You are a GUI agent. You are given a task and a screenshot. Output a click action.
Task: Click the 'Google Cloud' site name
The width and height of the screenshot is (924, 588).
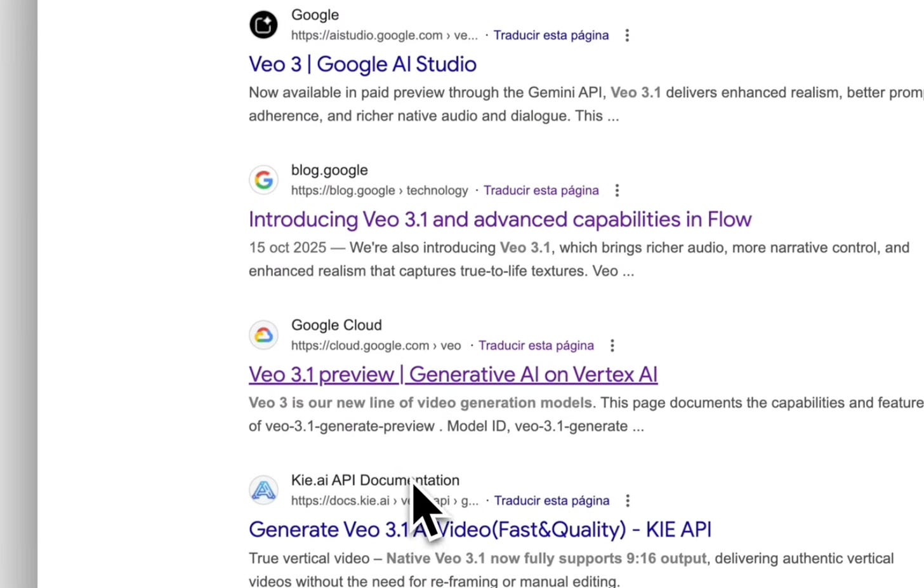coord(336,325)
